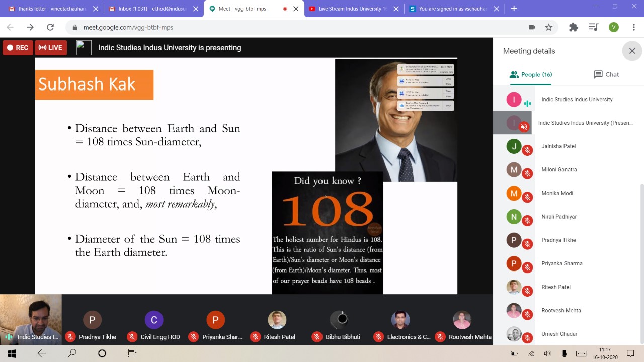The height and width of the screenshot is (362, 644).
Task: Select the People (16) tab
Action: point(530,74)
